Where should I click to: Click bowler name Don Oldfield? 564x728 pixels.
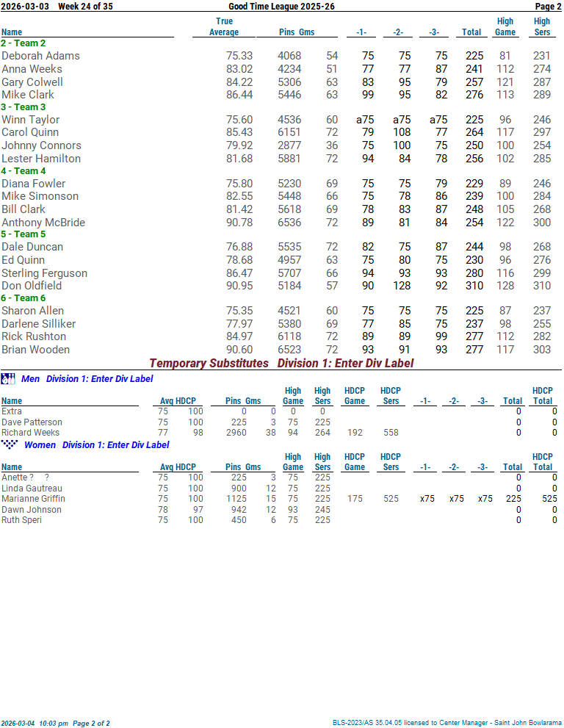(x=32, y=286)
